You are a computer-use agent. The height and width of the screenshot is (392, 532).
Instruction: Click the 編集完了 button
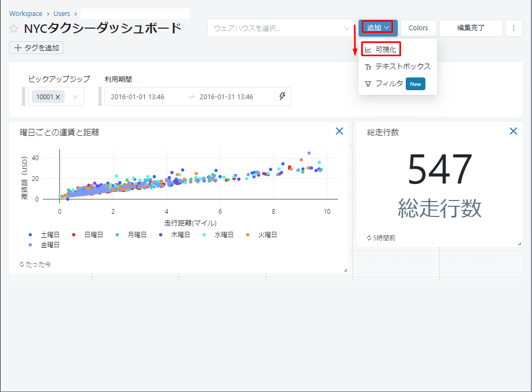click(470, 28)
